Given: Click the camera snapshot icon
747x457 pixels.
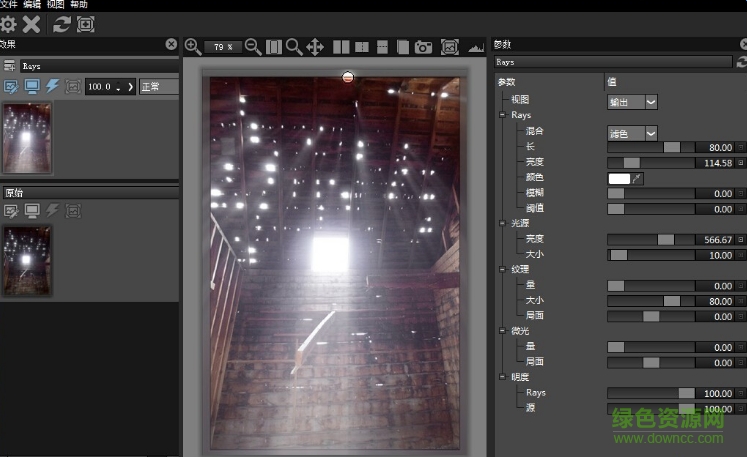Looking at the screenshot, I should [x=423, y=46].
